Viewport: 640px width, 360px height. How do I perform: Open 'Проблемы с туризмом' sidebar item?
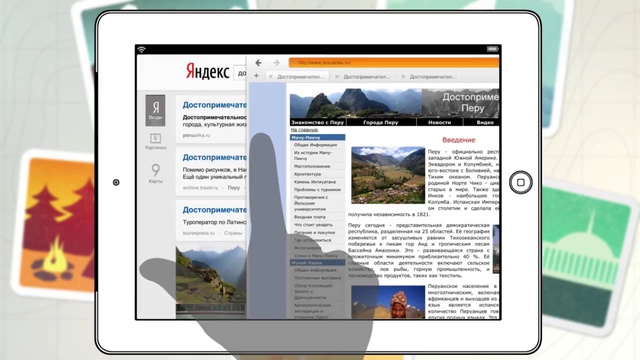pos(317,189)
